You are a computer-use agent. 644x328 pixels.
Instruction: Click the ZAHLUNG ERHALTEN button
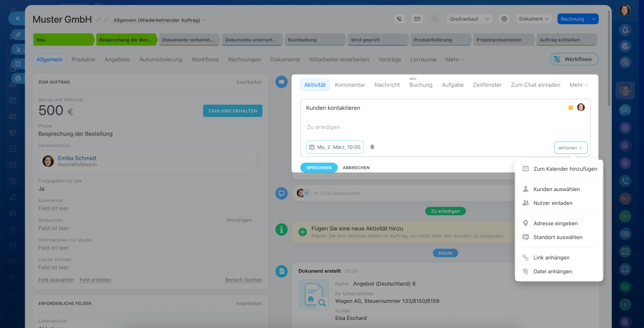[232, 111]
